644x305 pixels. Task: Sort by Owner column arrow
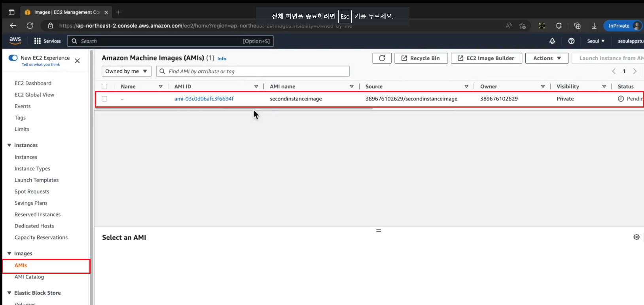click(x=543, y=87)
